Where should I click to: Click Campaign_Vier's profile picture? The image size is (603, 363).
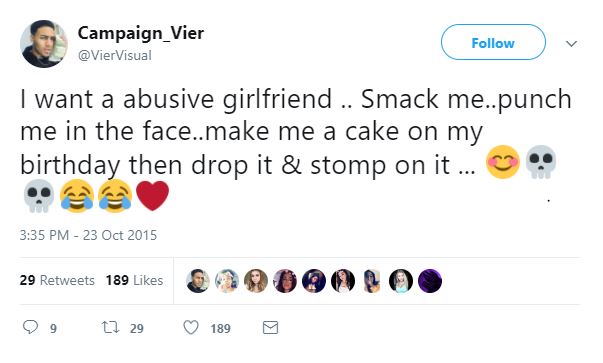[x=44, y=44]
